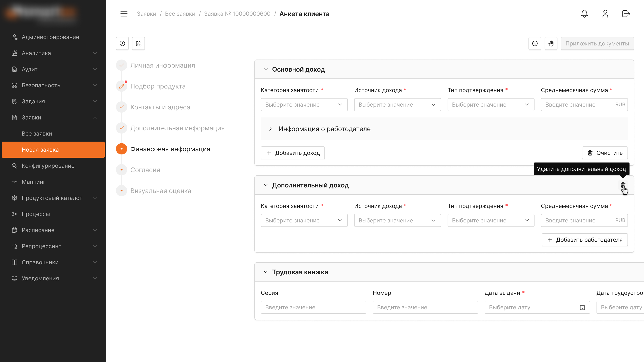This screenshot has width=644, height=362.
Task: Click the hand icon button
Action: pyautogui.click(x=551, y=43)
